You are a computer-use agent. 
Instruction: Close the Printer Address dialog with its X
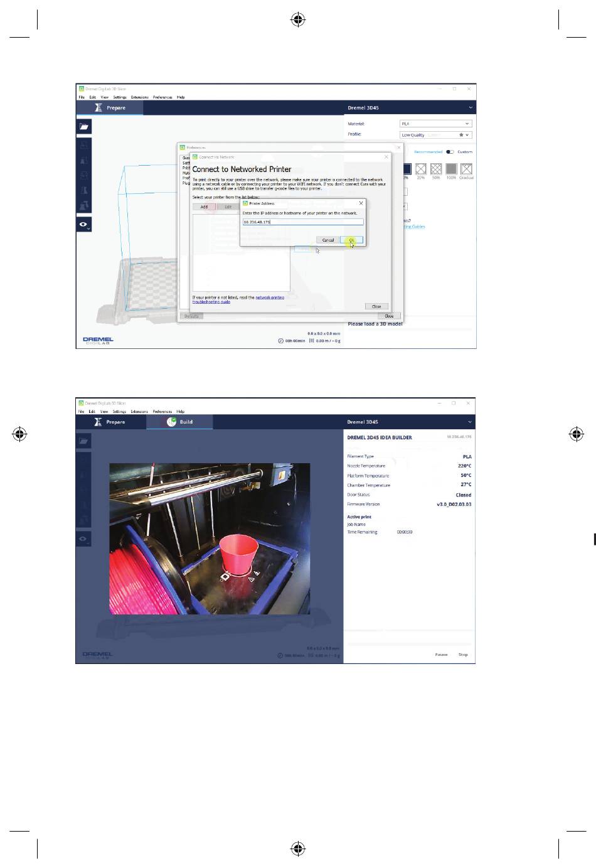tap(361, 203)
